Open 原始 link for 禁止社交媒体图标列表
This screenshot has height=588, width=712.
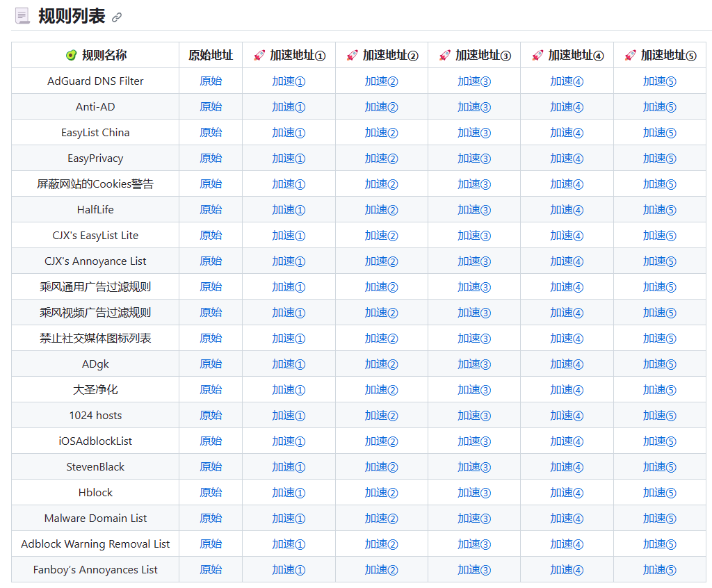pyautogui.click(x=211, y=338)
